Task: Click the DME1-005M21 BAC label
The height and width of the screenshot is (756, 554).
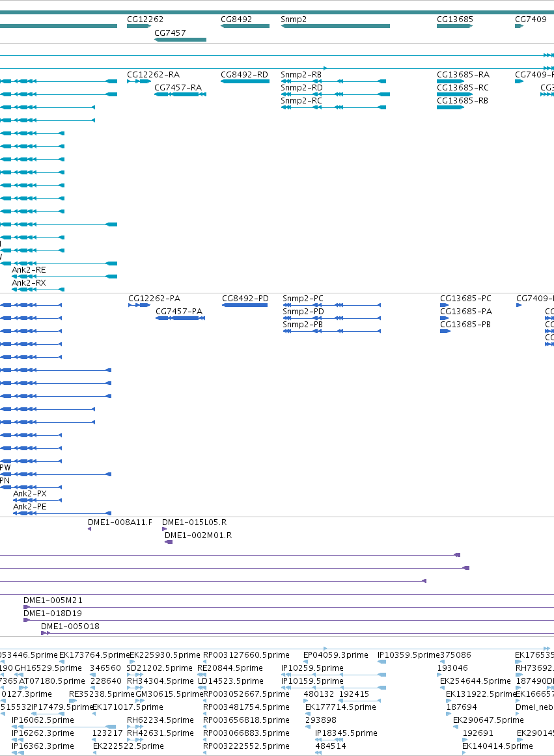Action: (x=53, y=601)
